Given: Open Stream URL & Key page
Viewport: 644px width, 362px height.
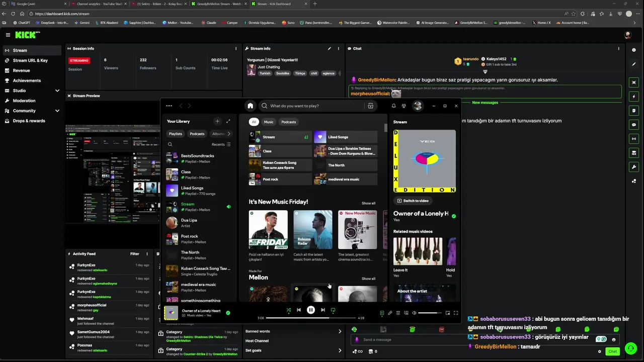Looking at the screenshot, I should pyautogui.click(x=32, y=60).
